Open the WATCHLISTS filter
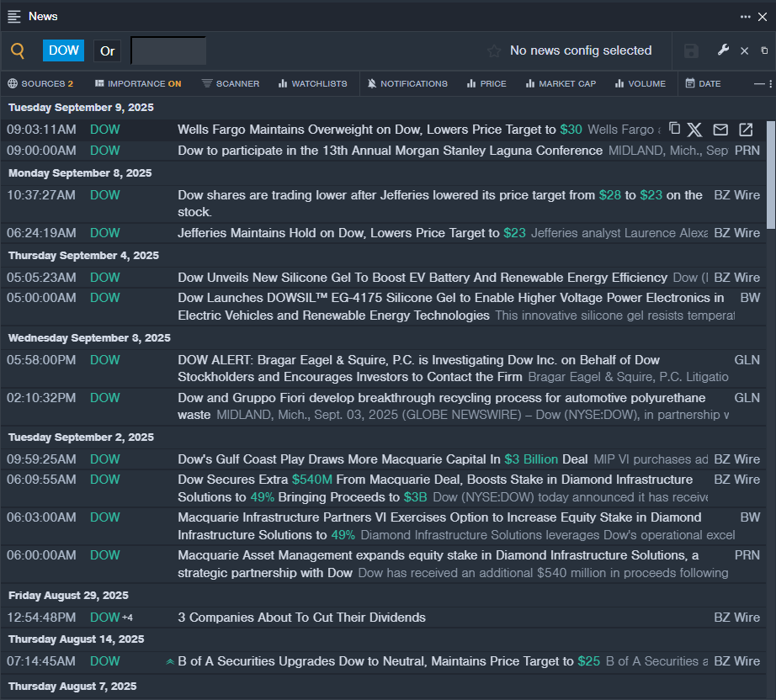The width and height of the screenshot is (776, 700). (x=313, y=83)
